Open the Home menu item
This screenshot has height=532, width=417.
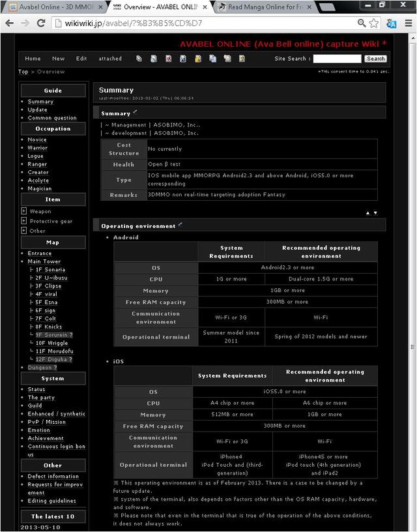[33, 59]
